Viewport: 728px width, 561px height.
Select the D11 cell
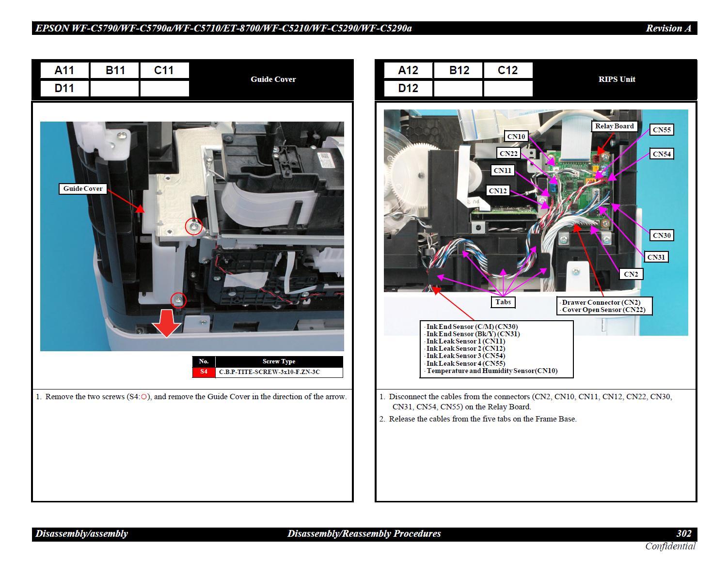64,89
